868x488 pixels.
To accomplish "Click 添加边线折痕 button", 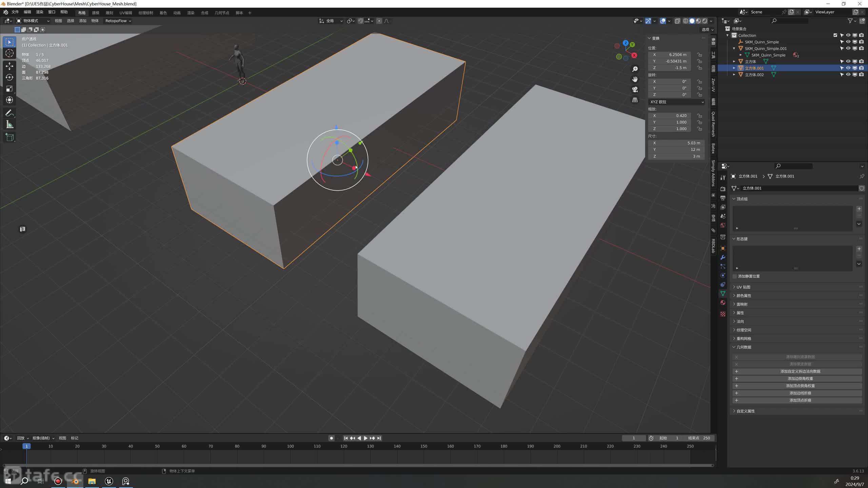I will tap(797, 393).
